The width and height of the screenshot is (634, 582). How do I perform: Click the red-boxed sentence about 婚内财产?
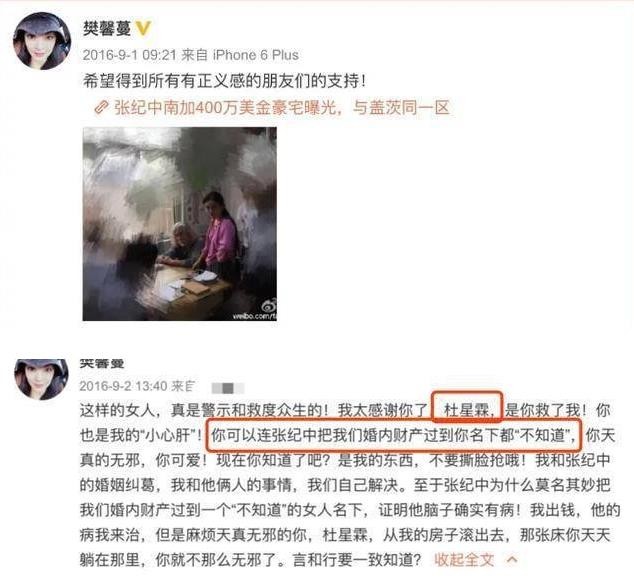tap(391, 436)
